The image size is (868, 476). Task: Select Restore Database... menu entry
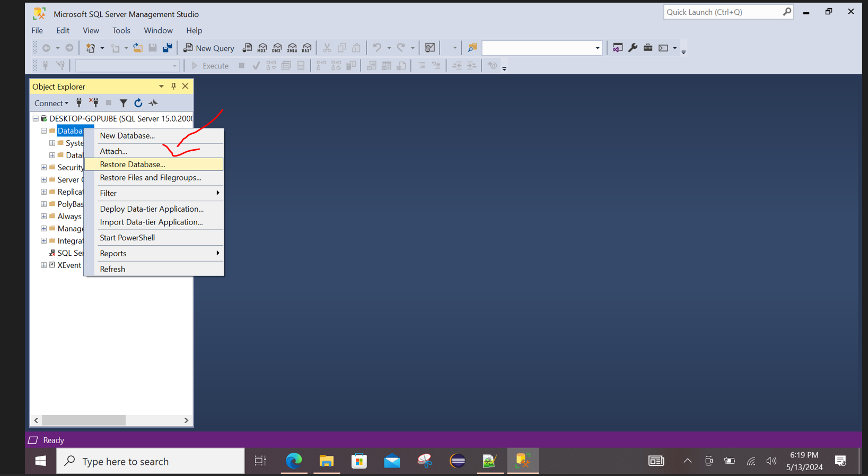click(x=154, y=165)
